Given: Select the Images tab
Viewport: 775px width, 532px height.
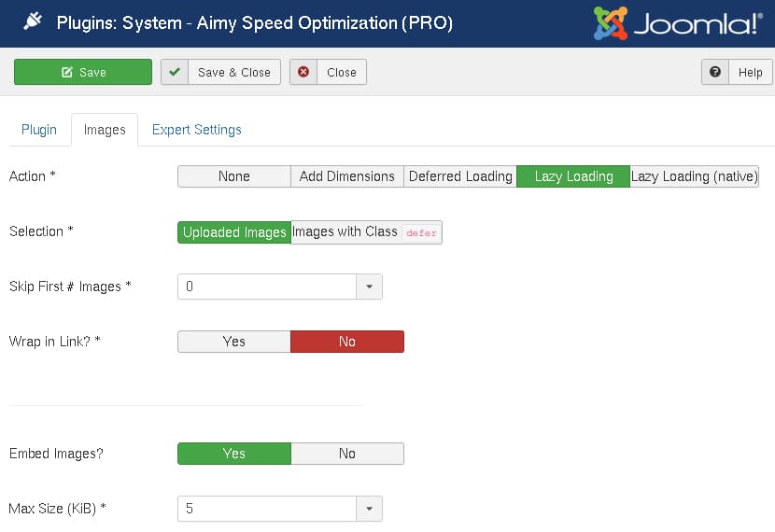Looking at the screenshot, I should pos(105,130).
